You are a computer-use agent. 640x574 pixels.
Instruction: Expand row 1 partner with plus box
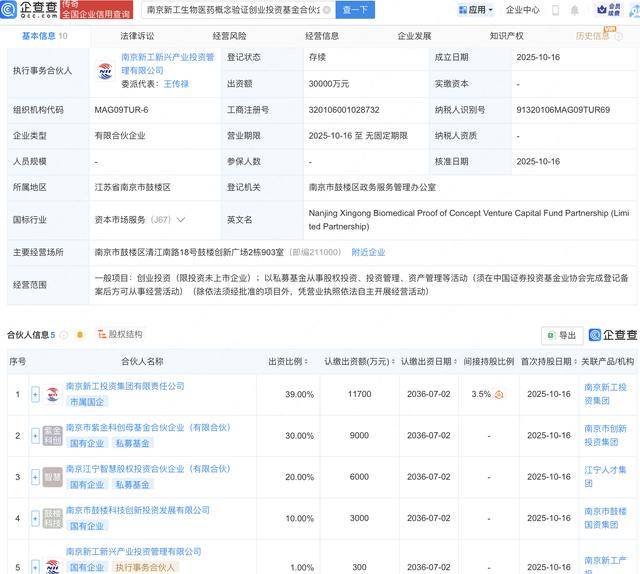point(35,394)
